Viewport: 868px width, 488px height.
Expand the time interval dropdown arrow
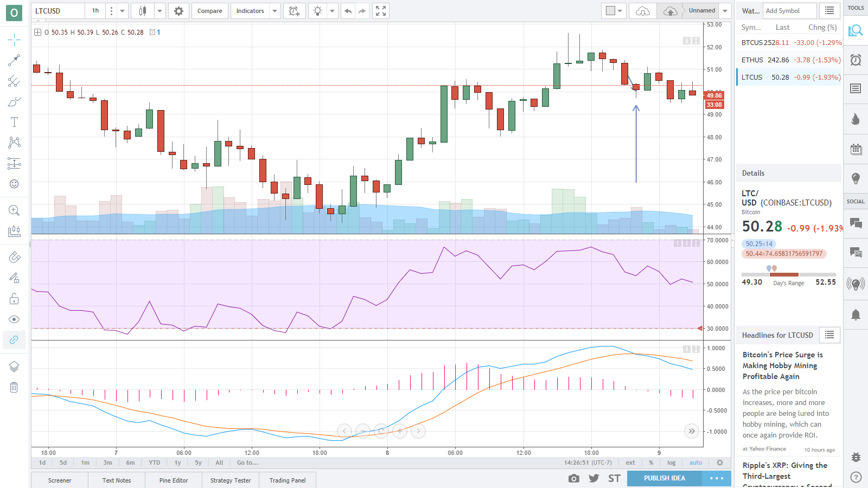click(123, 11)
